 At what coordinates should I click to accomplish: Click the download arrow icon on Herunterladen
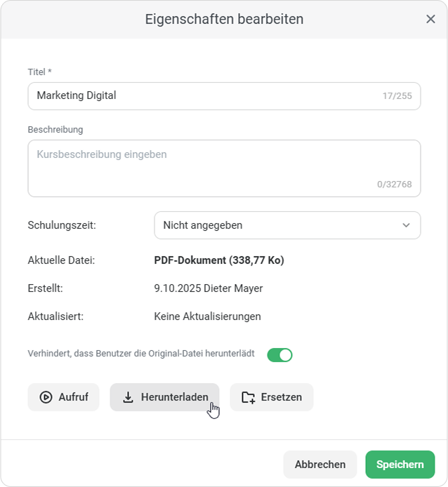(x=128, y=397)
